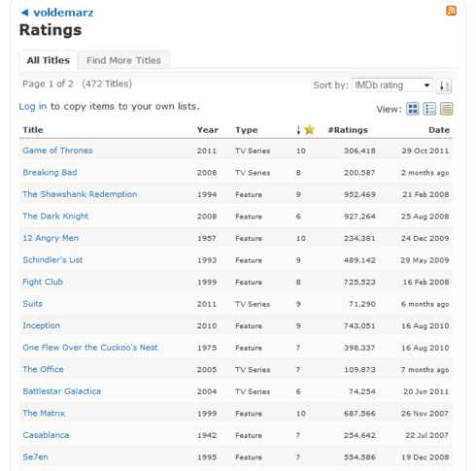Image resolution: width=476 pixels, height=471 pixels.
Task: Open the RSS feed icon
Action: coord(451,11)
